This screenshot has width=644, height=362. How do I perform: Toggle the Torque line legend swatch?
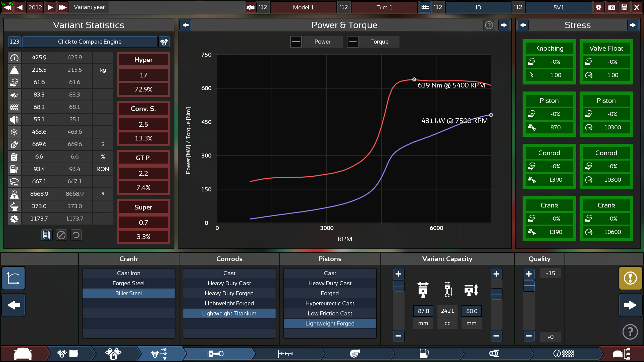[353, 42]
